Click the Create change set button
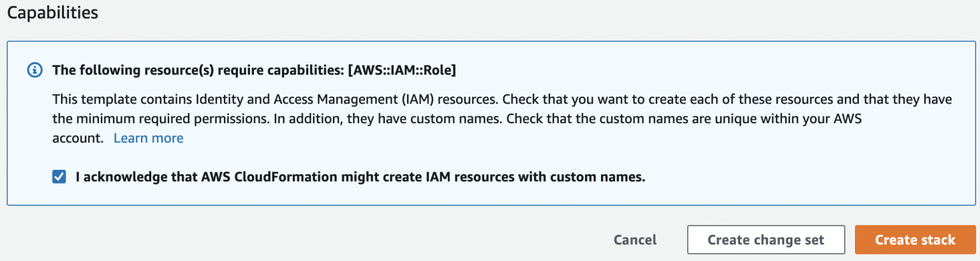980x261 pixels. coord(766,240)
